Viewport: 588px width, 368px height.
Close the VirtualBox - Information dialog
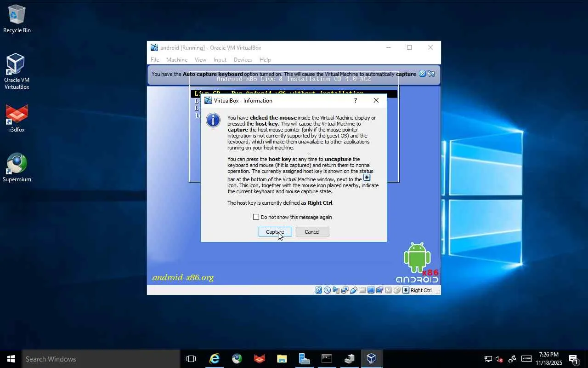(x=376, y=100)
